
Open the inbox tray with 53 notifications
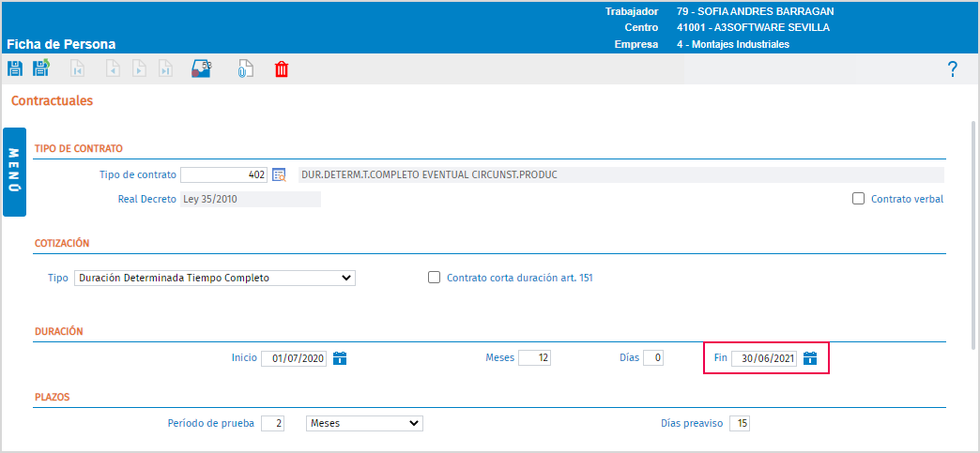click(x=201, y=68)
